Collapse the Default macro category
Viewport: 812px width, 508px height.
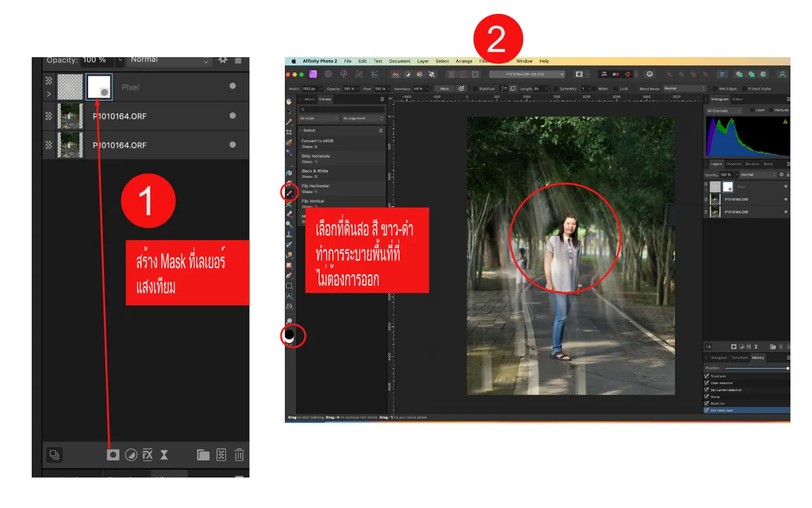pos(301,130)
